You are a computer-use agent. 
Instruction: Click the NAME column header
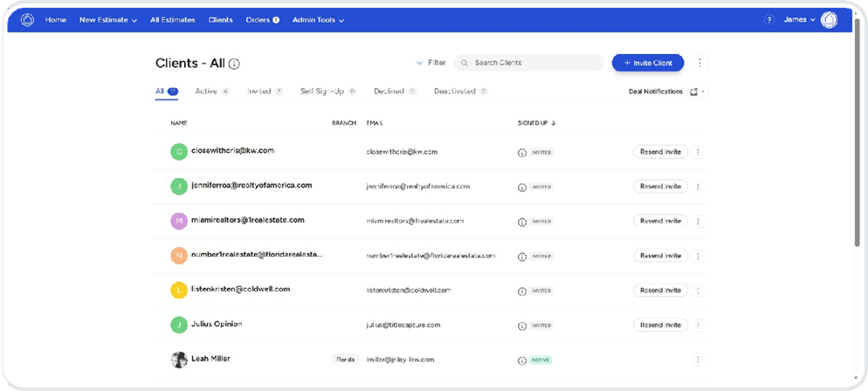click(x=179, y=123)
